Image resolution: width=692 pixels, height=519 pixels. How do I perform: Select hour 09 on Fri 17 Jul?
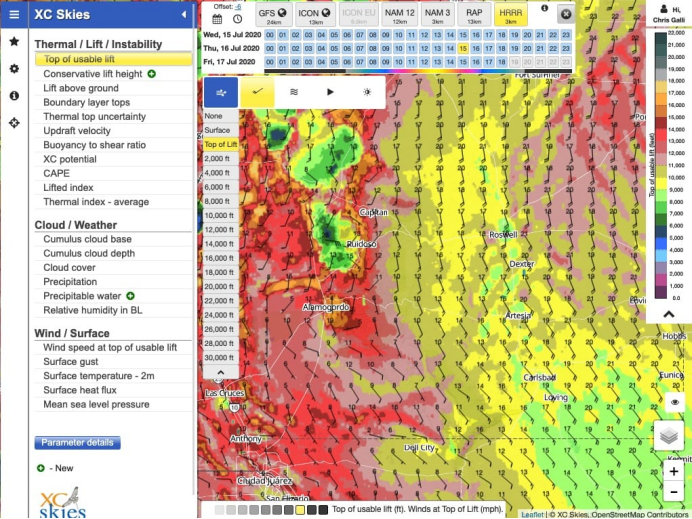386,62
